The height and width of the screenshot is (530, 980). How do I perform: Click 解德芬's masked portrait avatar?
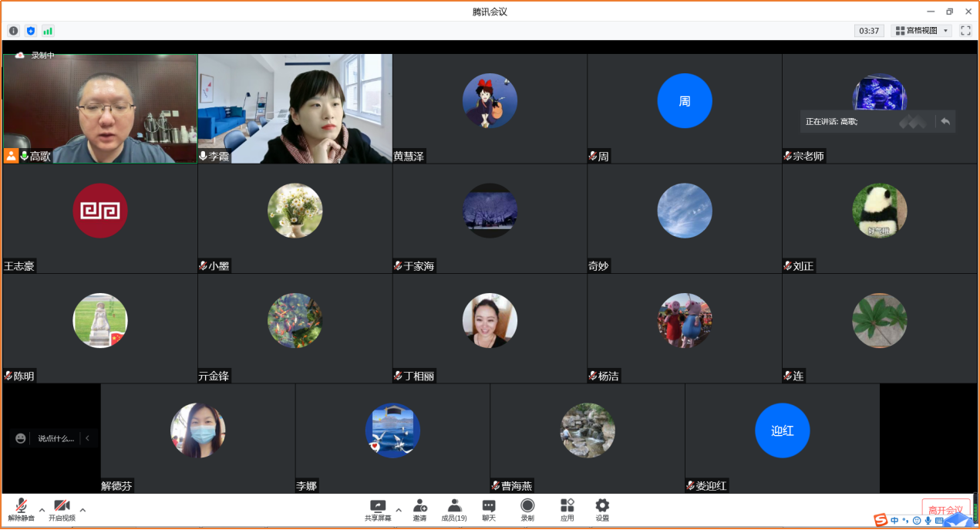(x=198, y=430)
